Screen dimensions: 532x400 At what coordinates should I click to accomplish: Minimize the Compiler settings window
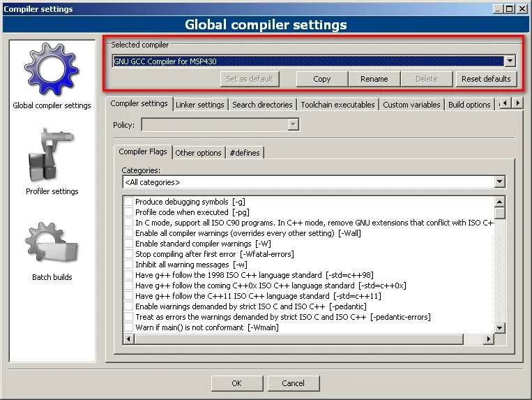[x=498, y=9]
